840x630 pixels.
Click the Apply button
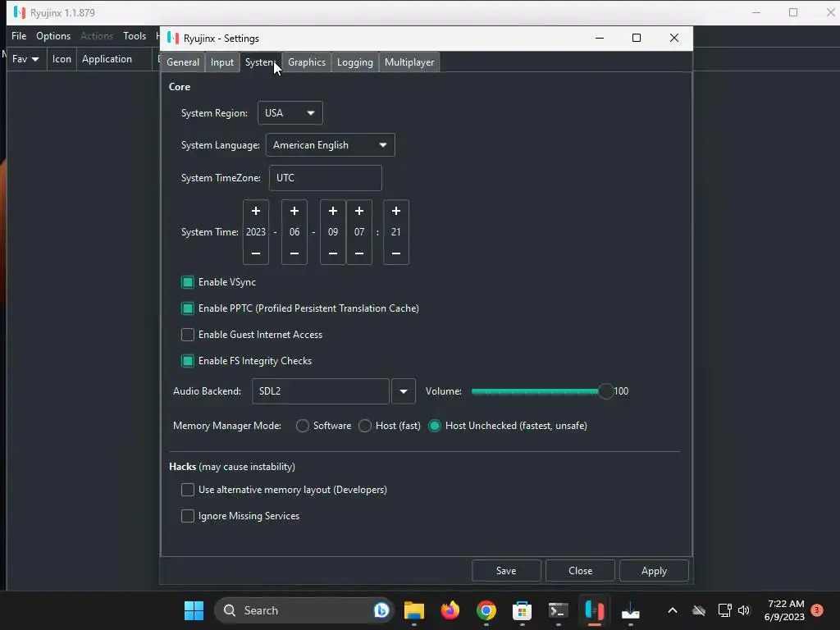pos(654,571)
